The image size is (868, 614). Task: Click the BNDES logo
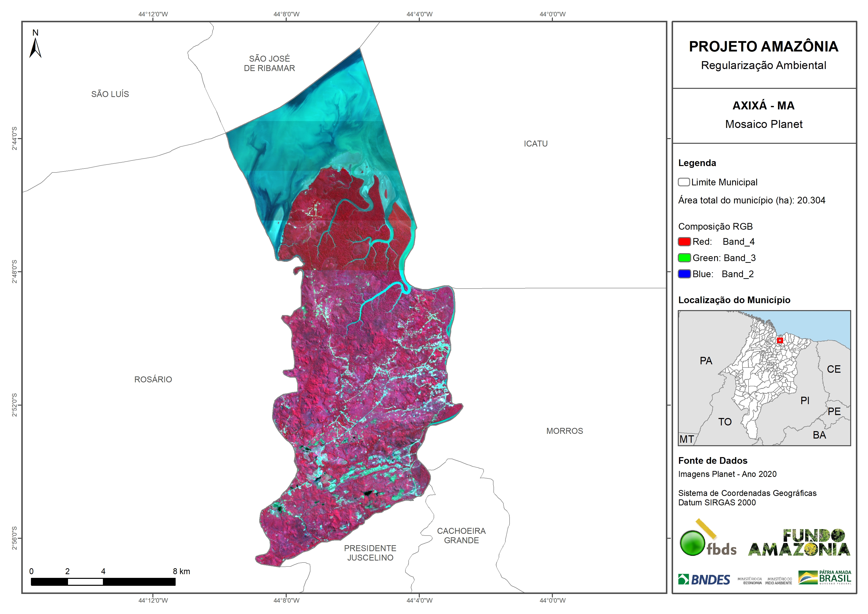click(704, 580)
